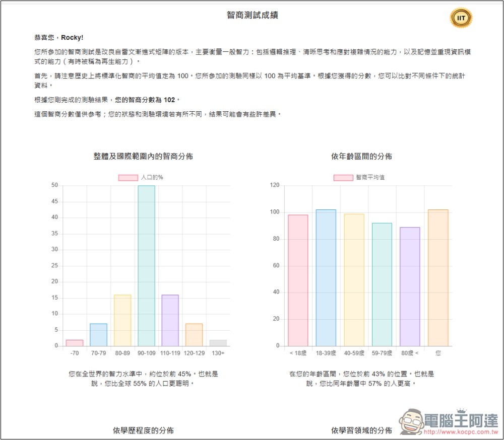Image resolution: width=504 pixels, height=440 pixels.
Task: Click the 50 y-axis tick label
Action: coord(54,185)
